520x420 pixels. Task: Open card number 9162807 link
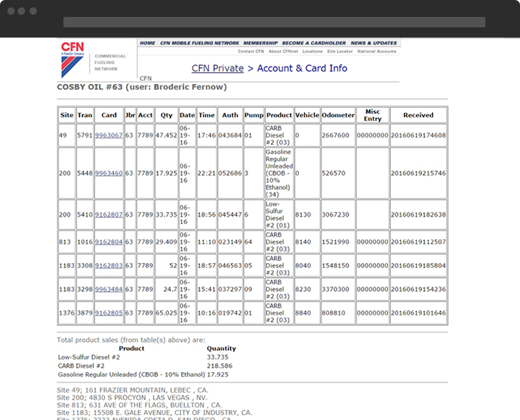tap(108, 214)
